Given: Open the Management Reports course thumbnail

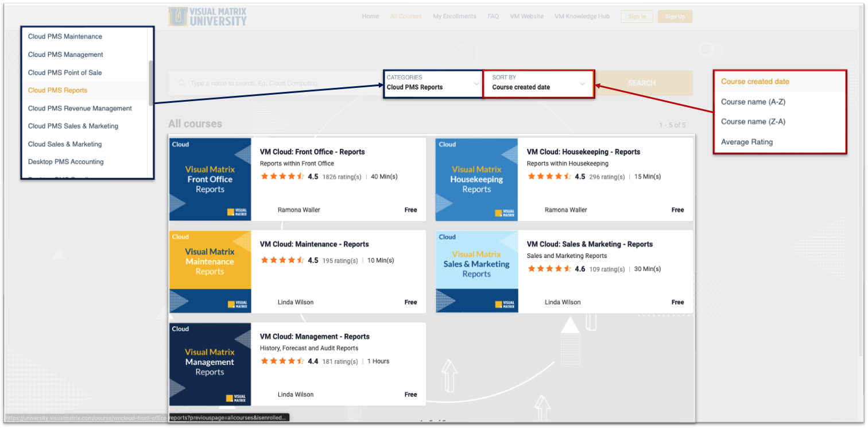Looking at the screenshot, I should (x=210, y=364).
